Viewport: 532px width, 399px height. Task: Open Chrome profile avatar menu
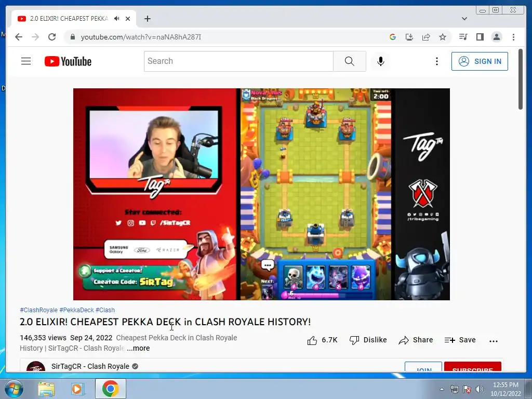tap(496, 37)
